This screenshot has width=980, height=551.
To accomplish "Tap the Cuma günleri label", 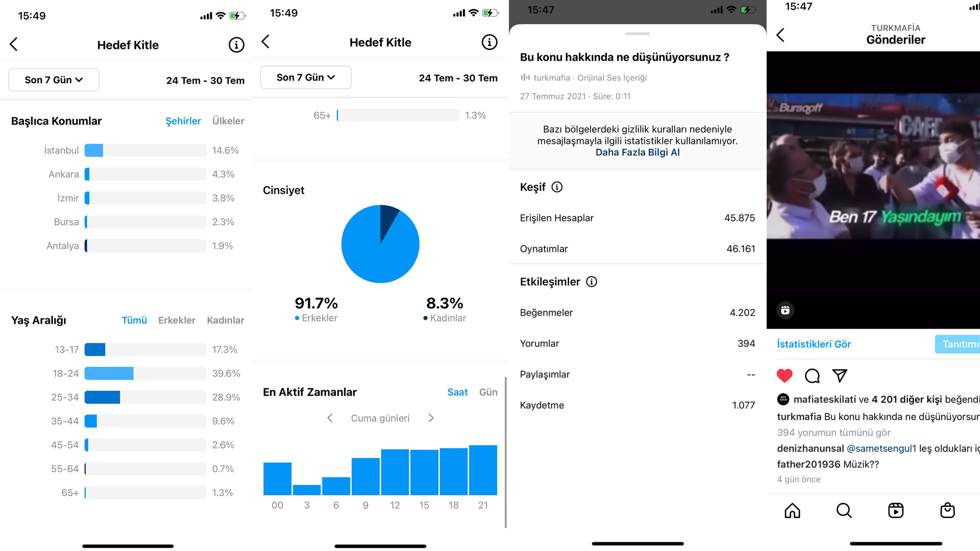I will 380,418.
